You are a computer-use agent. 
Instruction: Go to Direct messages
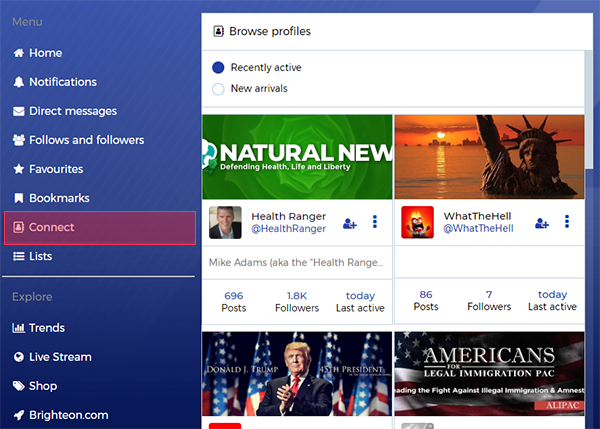[x=72, y=111]
